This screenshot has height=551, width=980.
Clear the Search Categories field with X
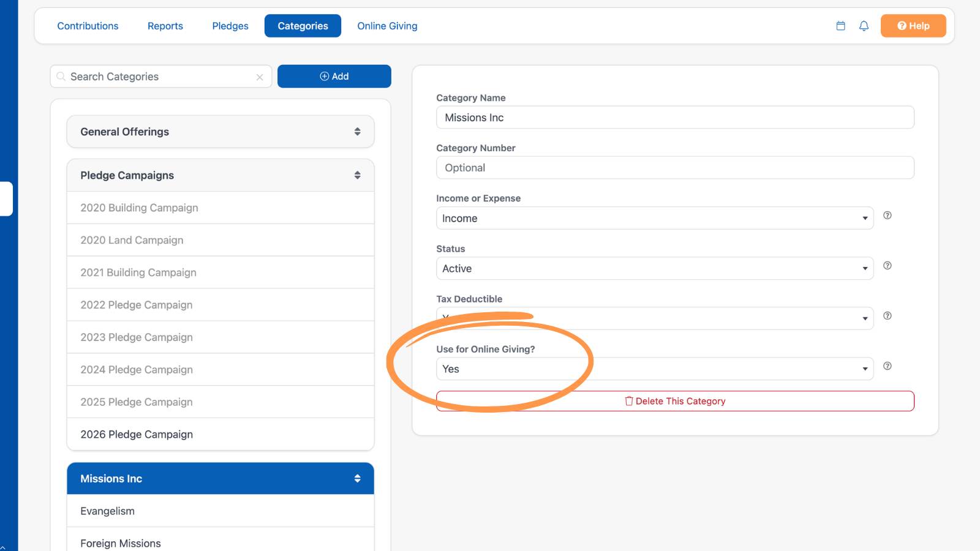(260, 77)
